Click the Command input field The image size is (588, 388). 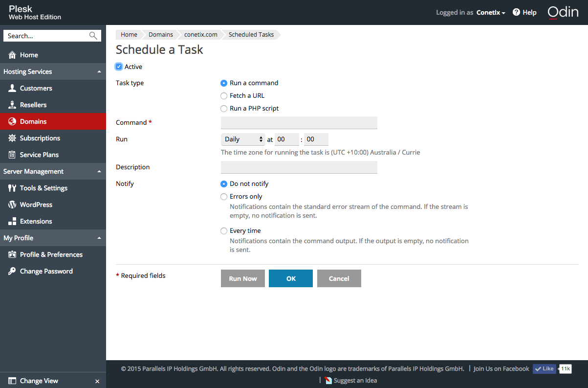click(x=299, y=123)
